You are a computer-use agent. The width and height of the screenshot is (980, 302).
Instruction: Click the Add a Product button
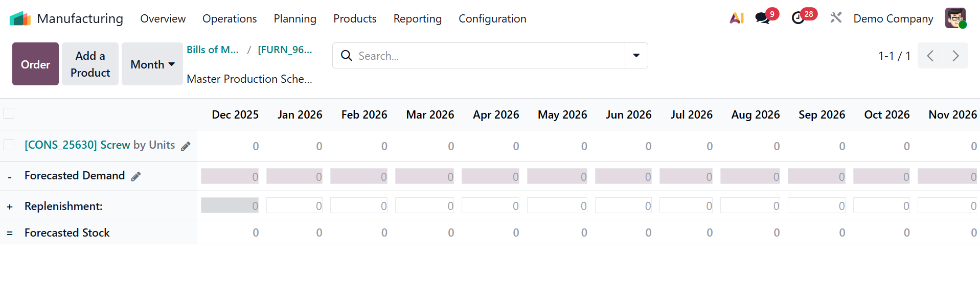(x=90, y=64)
